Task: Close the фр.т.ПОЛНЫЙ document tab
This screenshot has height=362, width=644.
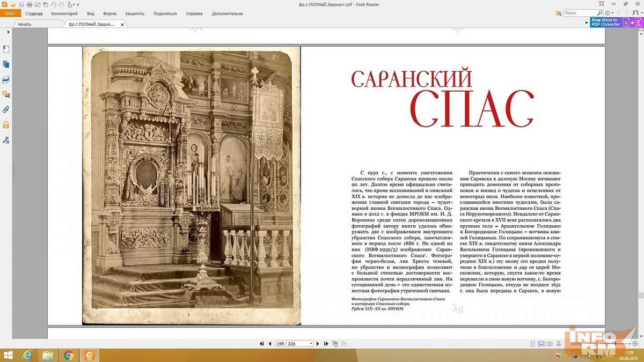Action: [x=122, y=25]
